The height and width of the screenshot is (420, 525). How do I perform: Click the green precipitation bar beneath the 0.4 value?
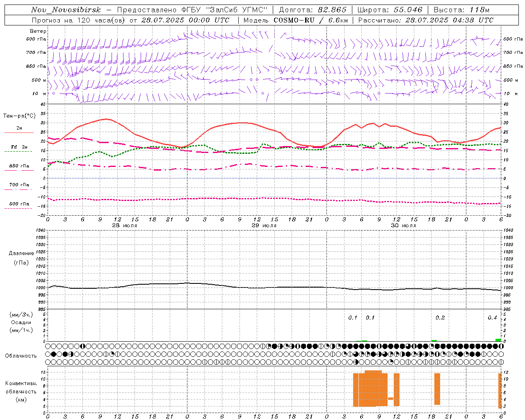point(498,340)
